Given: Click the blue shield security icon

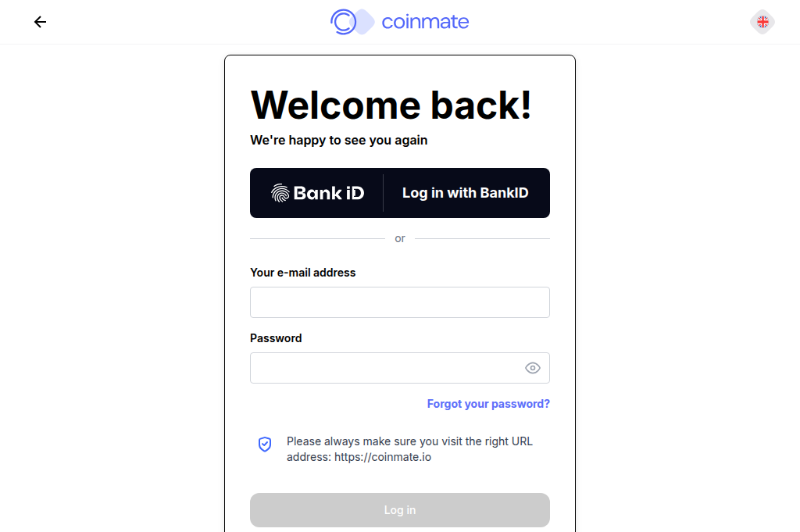Looking at the screenshot, I should [x=265, y=444].
